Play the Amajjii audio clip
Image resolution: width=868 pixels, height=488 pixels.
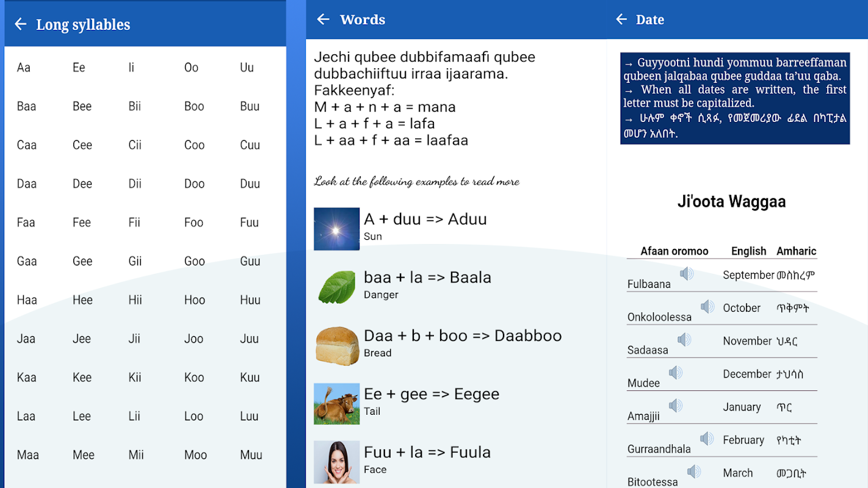(x=675, y=406)
